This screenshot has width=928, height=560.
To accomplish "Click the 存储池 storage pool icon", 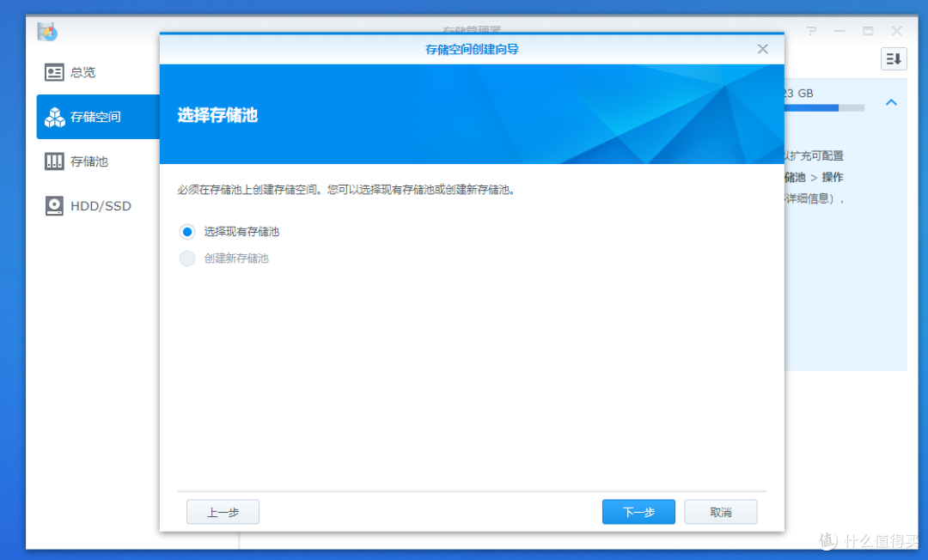I will [x=53, y=161].
